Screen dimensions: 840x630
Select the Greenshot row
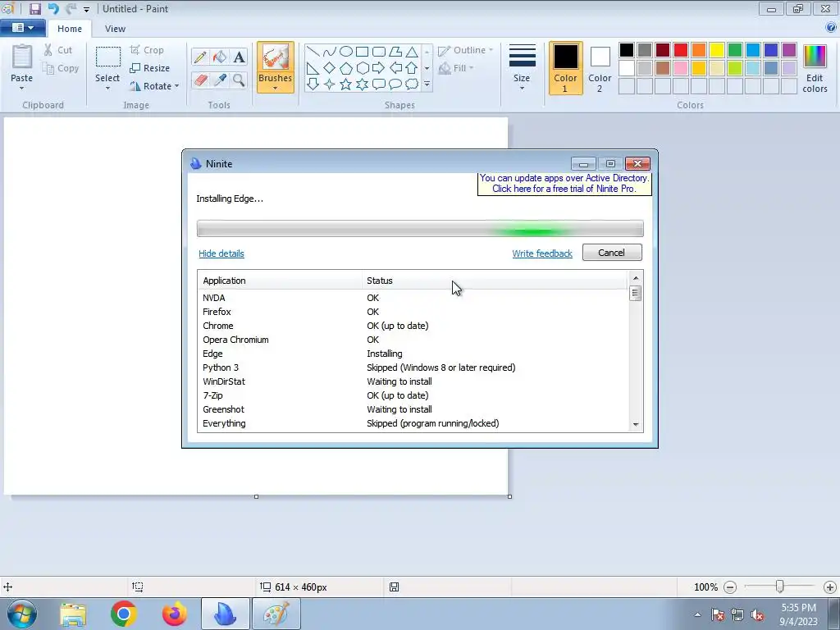coord(413,409)
